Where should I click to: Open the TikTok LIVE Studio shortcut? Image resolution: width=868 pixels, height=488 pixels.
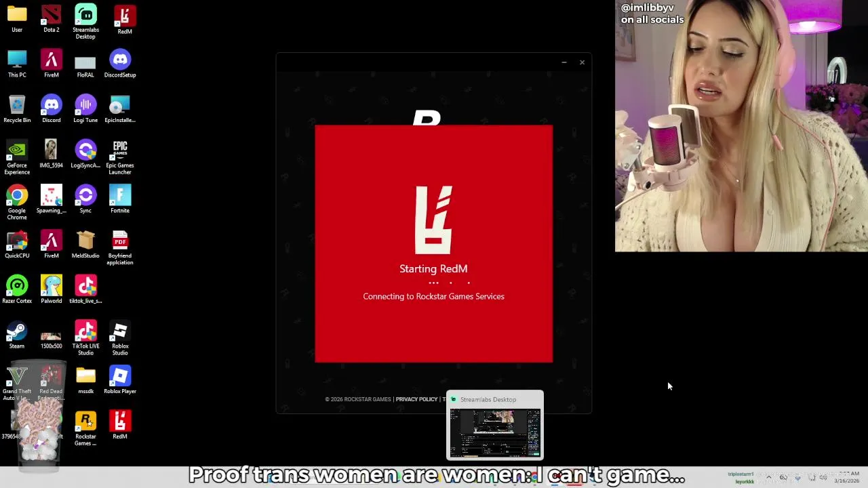(85, 338)
